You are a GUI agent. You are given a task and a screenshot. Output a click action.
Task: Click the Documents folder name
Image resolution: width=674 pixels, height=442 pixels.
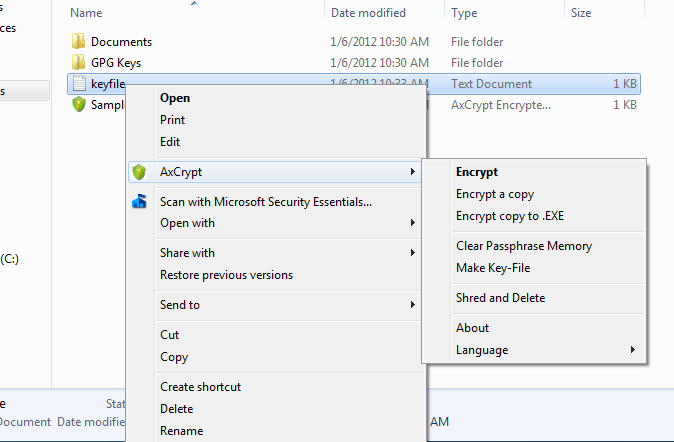[122, 42]
